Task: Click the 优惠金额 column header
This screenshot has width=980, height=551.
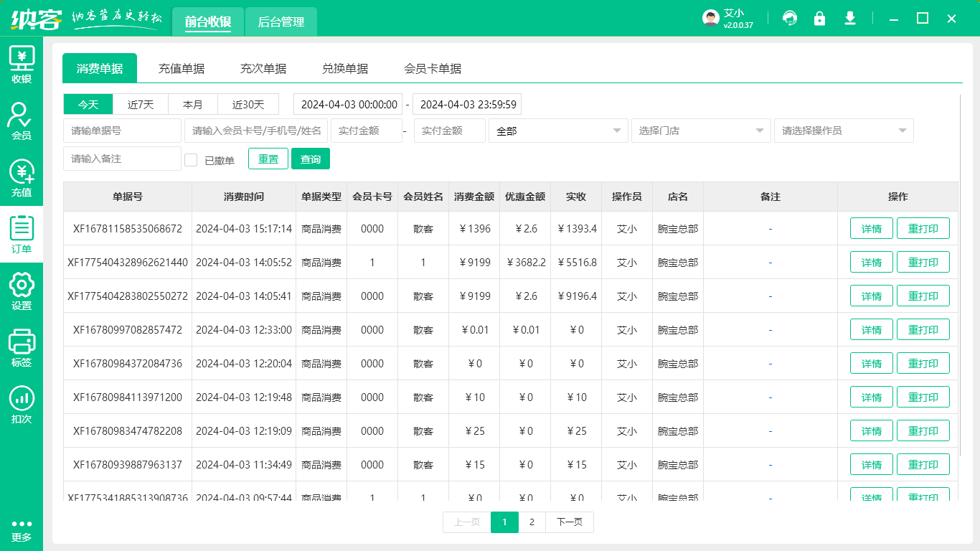Action: [525, 197]
